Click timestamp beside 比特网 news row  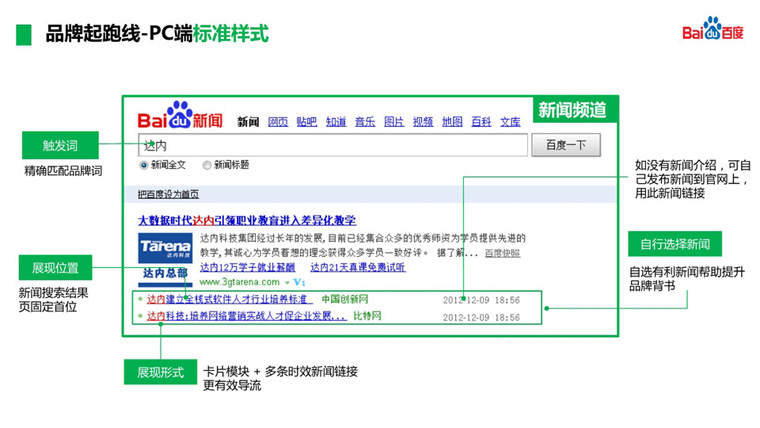[x=481, y=317]
